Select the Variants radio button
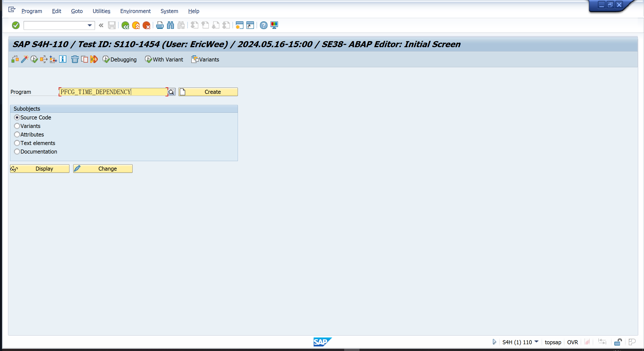The width and height of the screenshot is (644, 351). 17,126
